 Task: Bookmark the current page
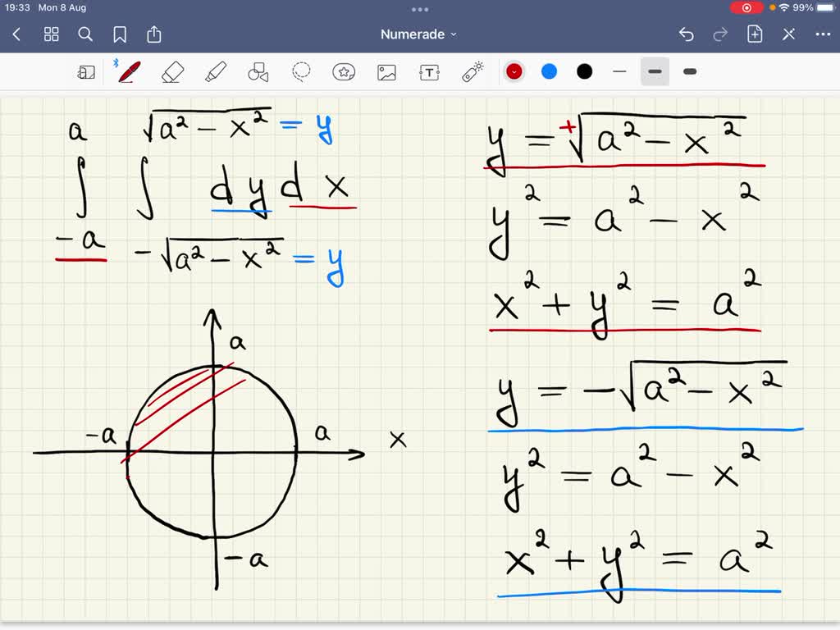click(120, 34)
